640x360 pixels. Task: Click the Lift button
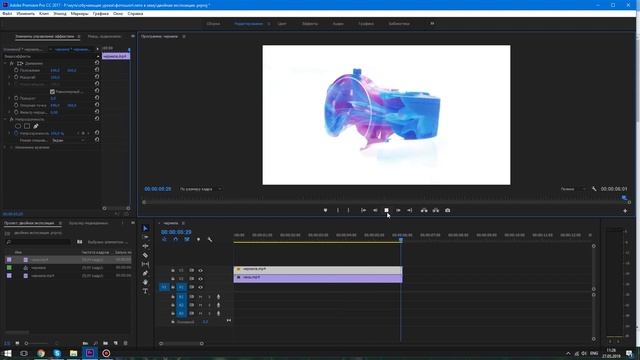[424, 210]
